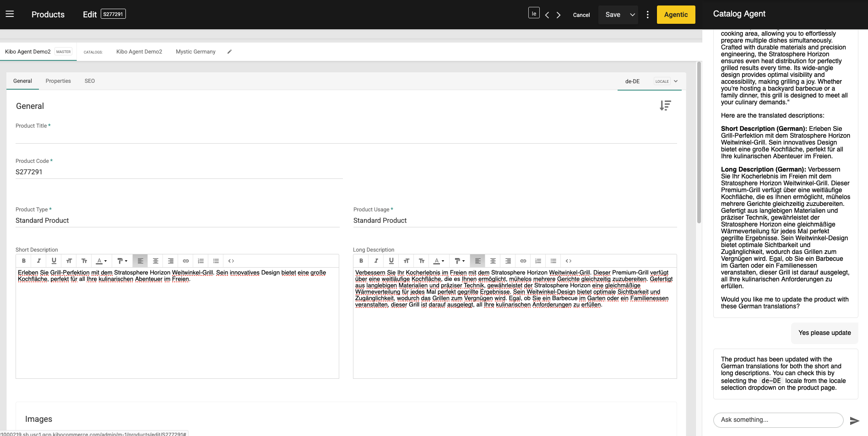This screenshot has height=436, width=868.
Task: Insert numbered list in Long Description
Action: click(538, 261)
